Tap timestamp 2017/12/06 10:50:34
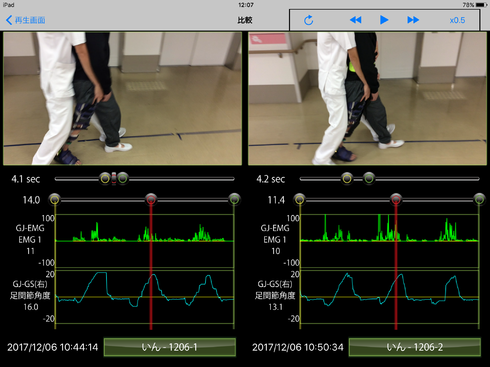 click(298, 347)
